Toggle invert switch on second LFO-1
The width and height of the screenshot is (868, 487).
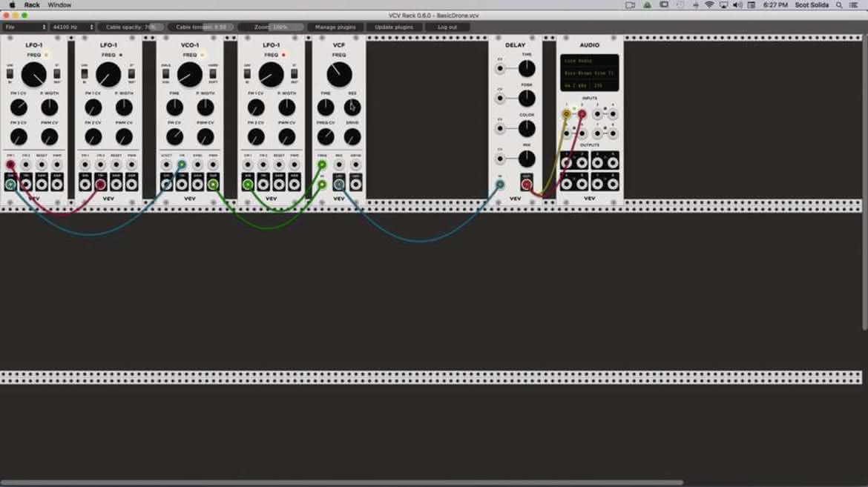131,73
